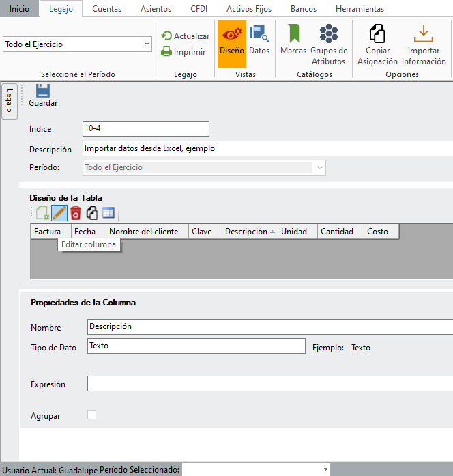This screenshot has height=476, width=453.
Task: Click the Guardar save icon
Action: (42, 92)
